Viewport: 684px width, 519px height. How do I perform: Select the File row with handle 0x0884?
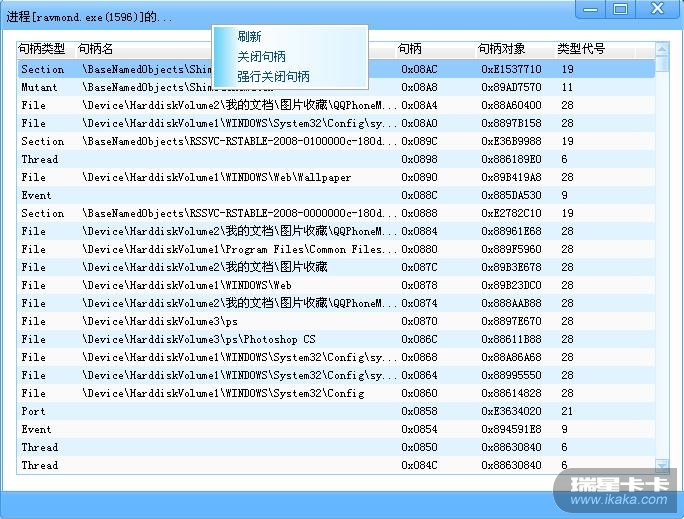click(336, 231)
